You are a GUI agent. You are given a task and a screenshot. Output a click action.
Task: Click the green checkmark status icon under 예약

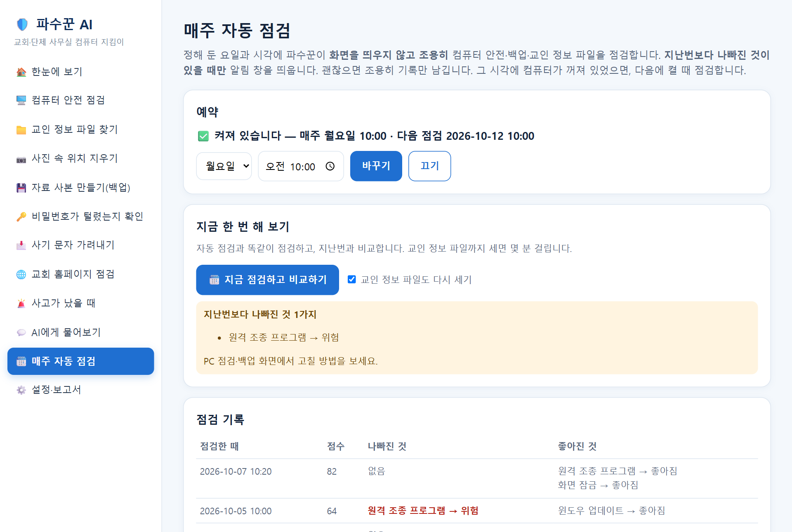click(203, 136)
